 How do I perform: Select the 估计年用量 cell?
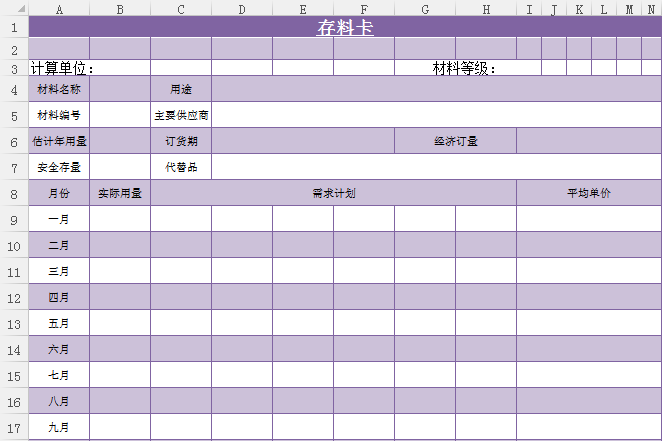[x=59, y=141]
